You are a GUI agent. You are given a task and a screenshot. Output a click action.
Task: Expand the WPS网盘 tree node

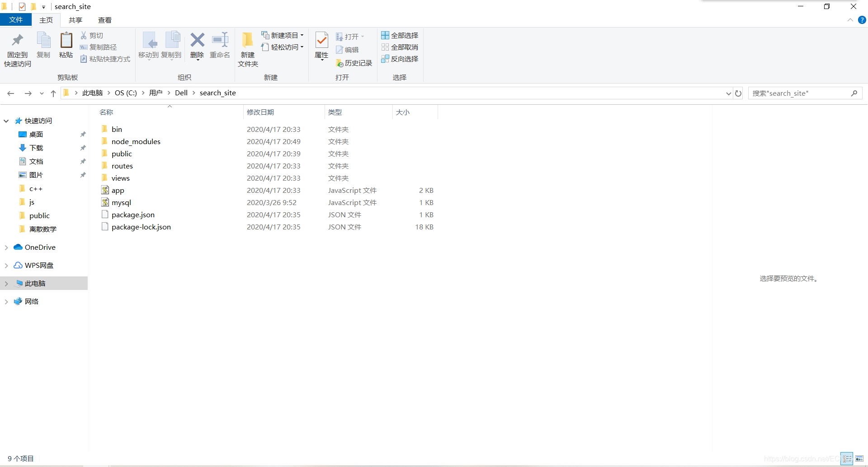6,265
